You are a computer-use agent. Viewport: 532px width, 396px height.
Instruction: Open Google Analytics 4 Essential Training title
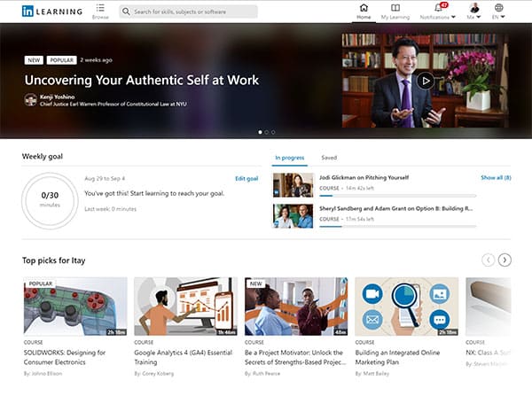184,357
